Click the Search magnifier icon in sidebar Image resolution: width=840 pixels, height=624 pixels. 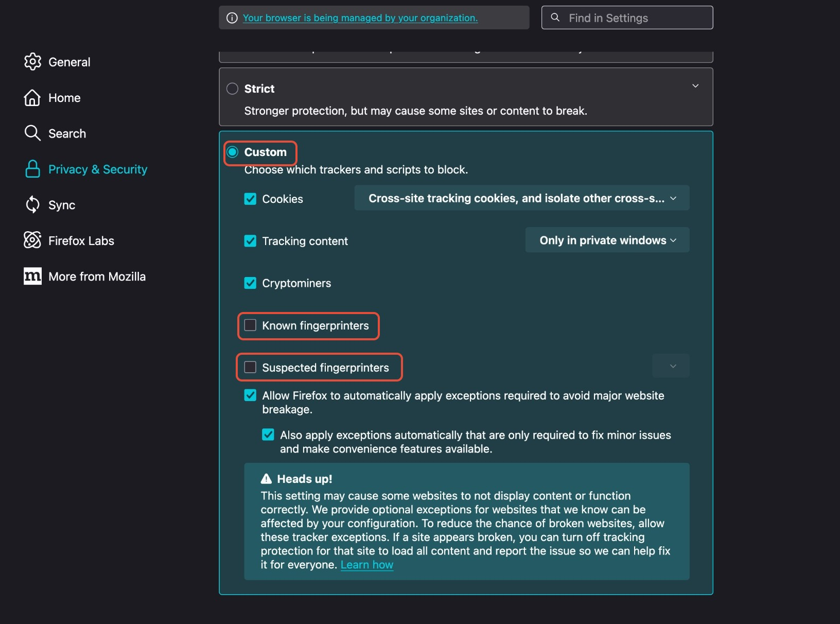(x=32, y=133)
